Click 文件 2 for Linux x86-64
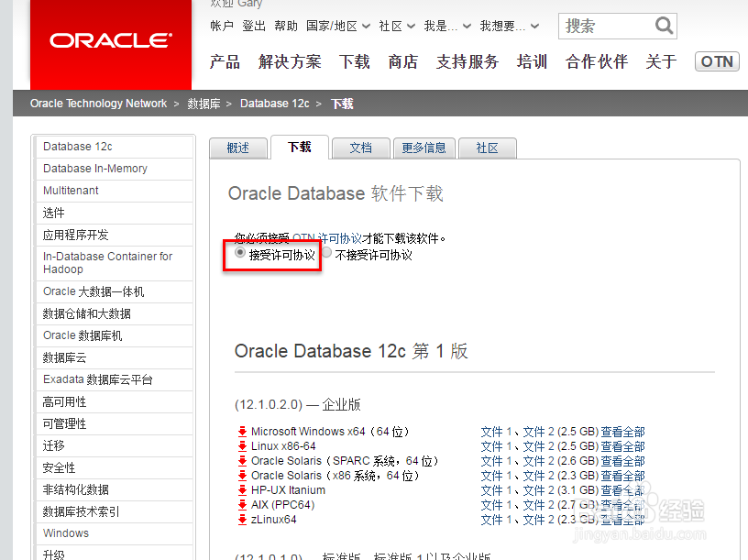This screenshot has width=748, height=560. pyautogui.click(x=539, y=446)
